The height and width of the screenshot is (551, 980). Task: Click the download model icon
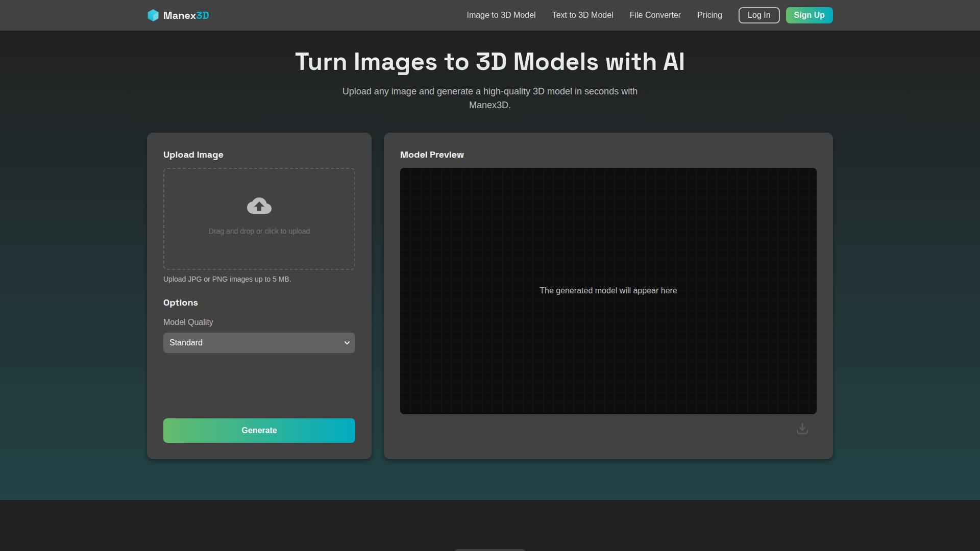802,429
